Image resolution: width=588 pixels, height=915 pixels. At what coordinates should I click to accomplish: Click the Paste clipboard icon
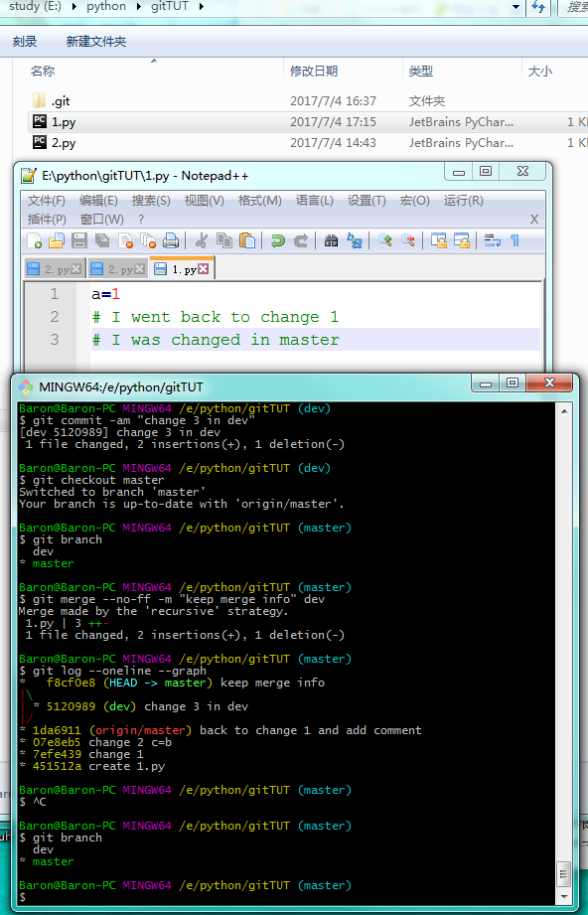click(x=247, y=240)
